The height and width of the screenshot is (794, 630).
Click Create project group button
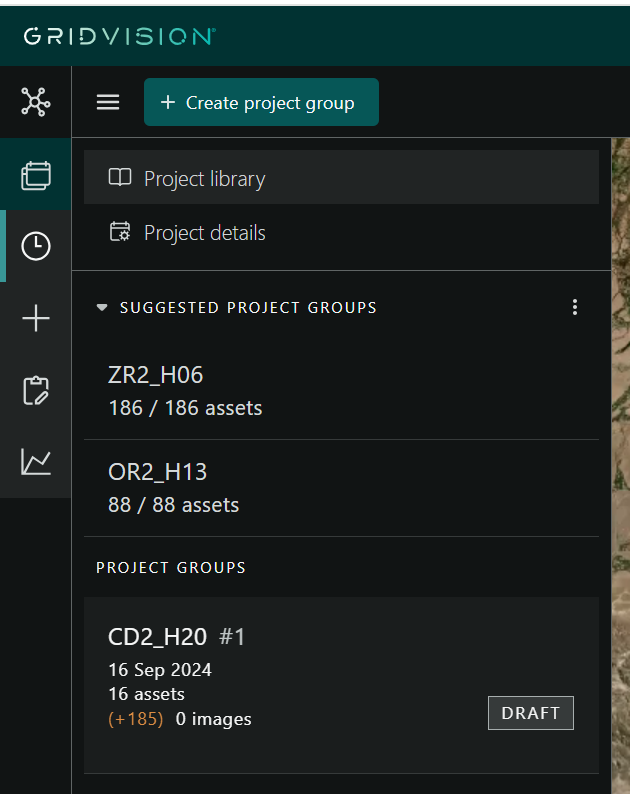pyautogui.click(x=261, y=103)
